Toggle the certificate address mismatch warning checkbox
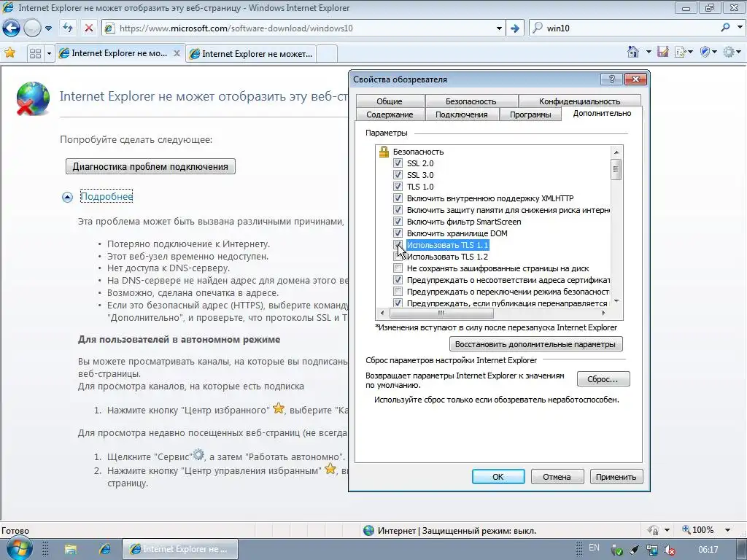 (398, 279)
